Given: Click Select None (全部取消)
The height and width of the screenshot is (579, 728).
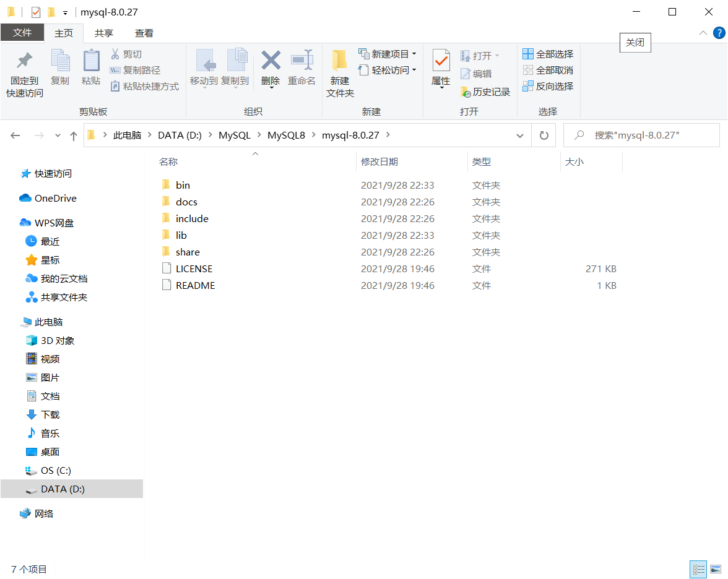Looking at the screenshot, I should click(548, 70).
